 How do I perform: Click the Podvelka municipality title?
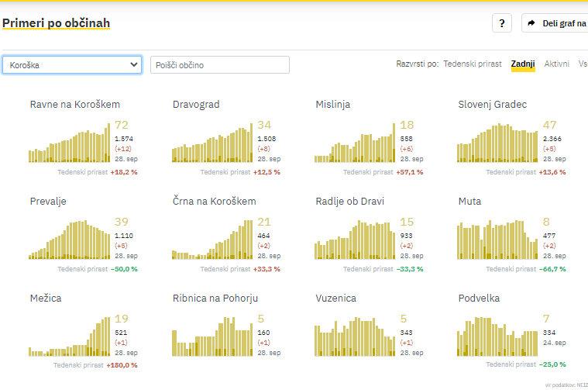479,299
